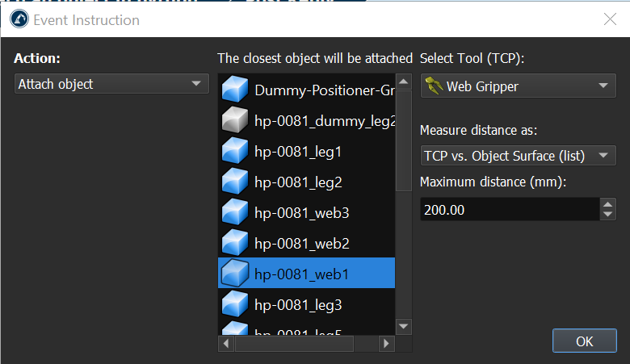The image size is (630, 364).
Task: Click the OK button
Action: pyautogui.click(x=584, y=341)
